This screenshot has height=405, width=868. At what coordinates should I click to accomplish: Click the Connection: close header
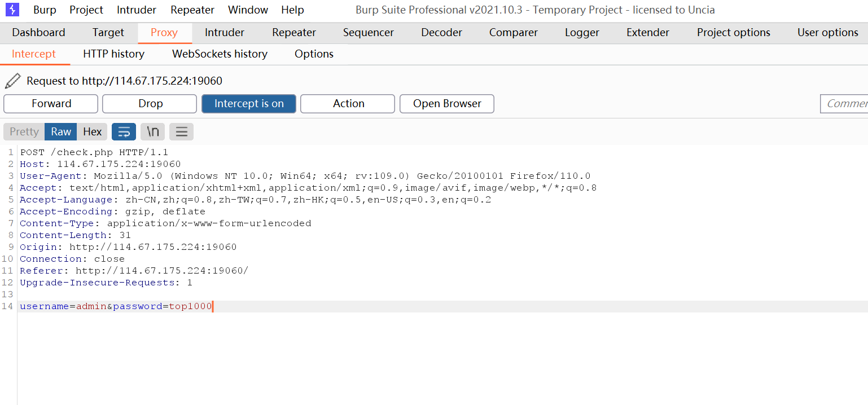(72, 259)
